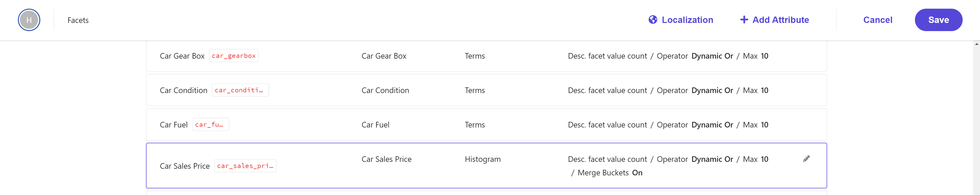Click the truncated car_sales_pri… attribute tag
Viewport: 980px width, 195px height.
tap(245, 166)
